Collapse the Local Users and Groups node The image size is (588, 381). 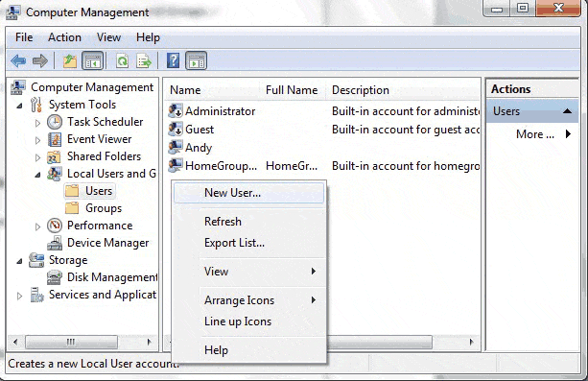pyautogui.click(x=37, y=175)
